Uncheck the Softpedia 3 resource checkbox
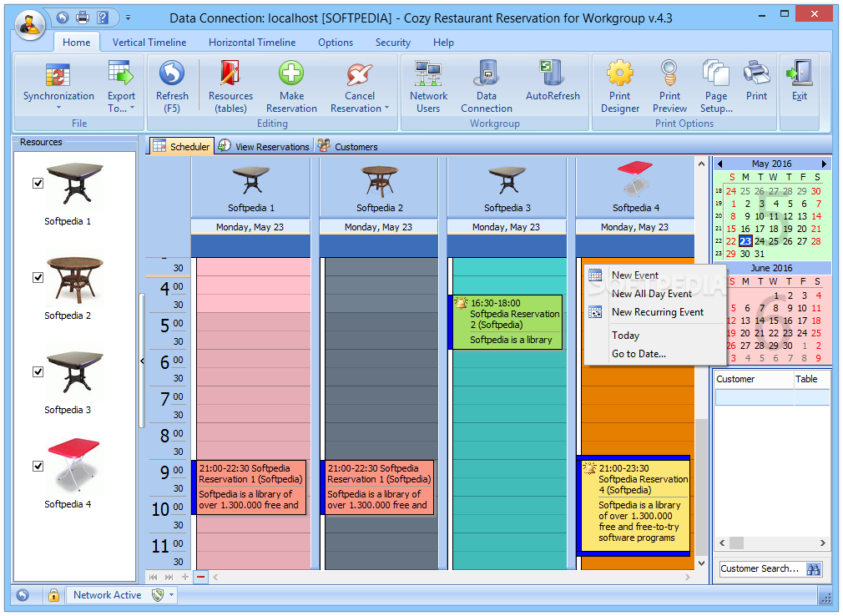The height and width of the screenshot is (616, 843). [38, 371]
